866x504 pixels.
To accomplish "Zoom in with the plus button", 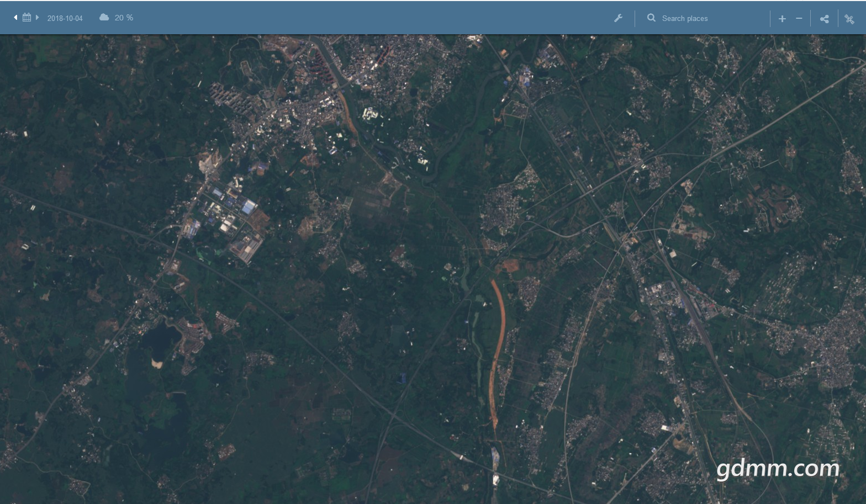I will [x=782, y=18].
